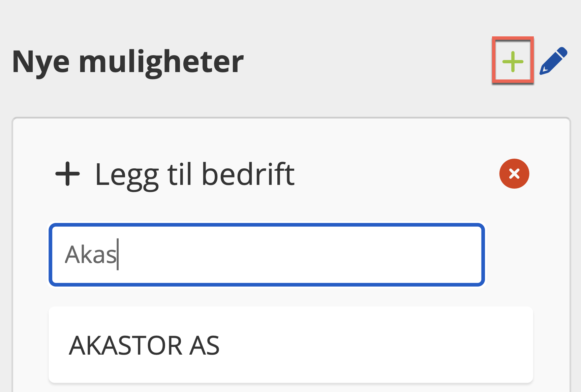Dismiss the add-company form via red X
581x392 pixels.
[514, 174]
